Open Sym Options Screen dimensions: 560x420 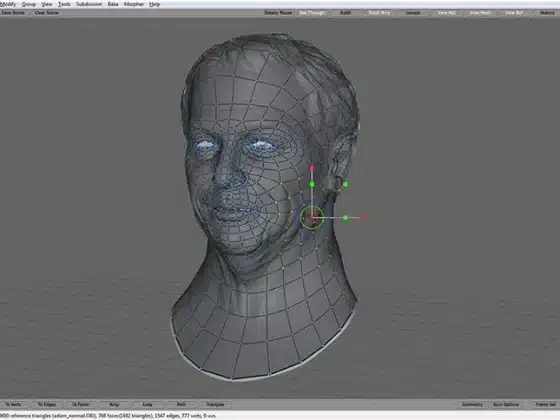coord(506,405)
